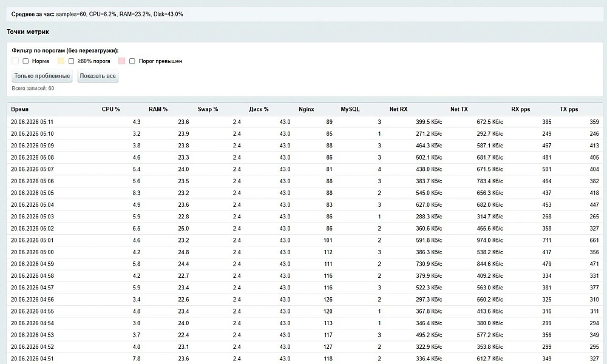Select the 20.06.2026 04:58 timestamp cell
The image size is (607, 364).
(32, 276)
